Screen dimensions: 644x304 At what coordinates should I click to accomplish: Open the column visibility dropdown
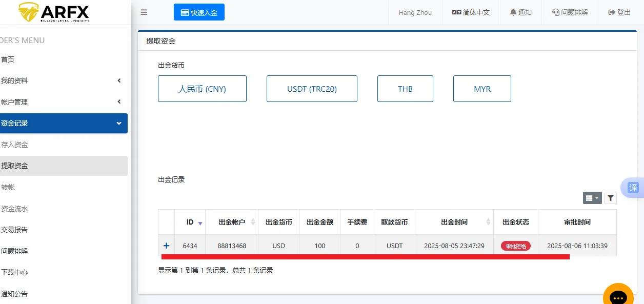coord(592,198)
